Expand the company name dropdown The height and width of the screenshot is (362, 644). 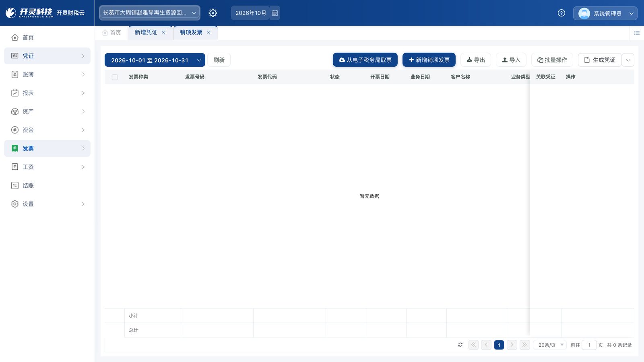pos(150,13)
